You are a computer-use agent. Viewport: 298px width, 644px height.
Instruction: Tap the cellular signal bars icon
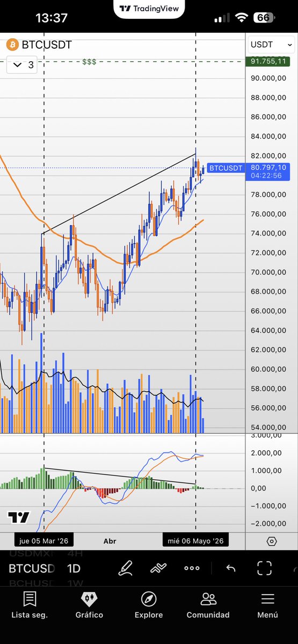[222, 18]
